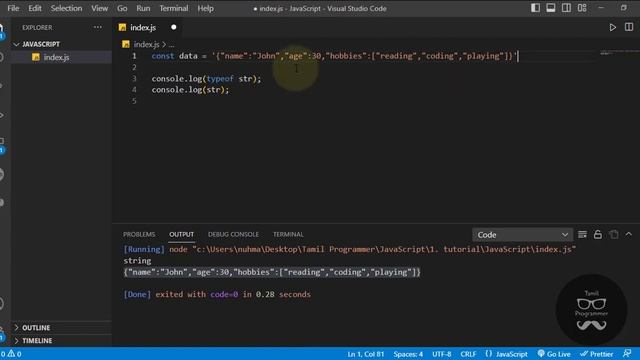Clear the output panel
Screen dimensions: 640x360
click(582, 234)
